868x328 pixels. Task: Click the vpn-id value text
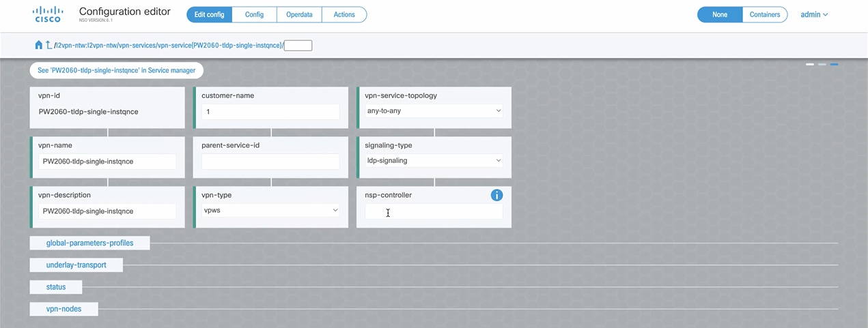[x=89, y=111]
